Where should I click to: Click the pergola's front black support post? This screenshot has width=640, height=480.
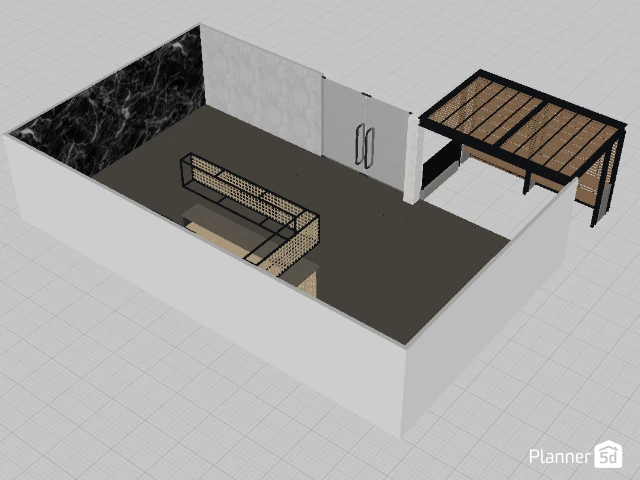tap(526, 180)
